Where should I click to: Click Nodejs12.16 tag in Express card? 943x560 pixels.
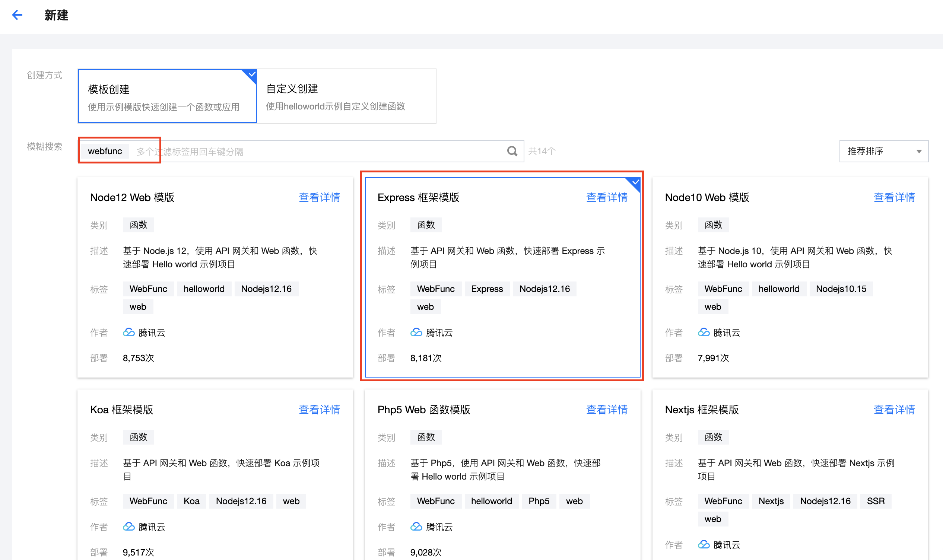(544, 289)
